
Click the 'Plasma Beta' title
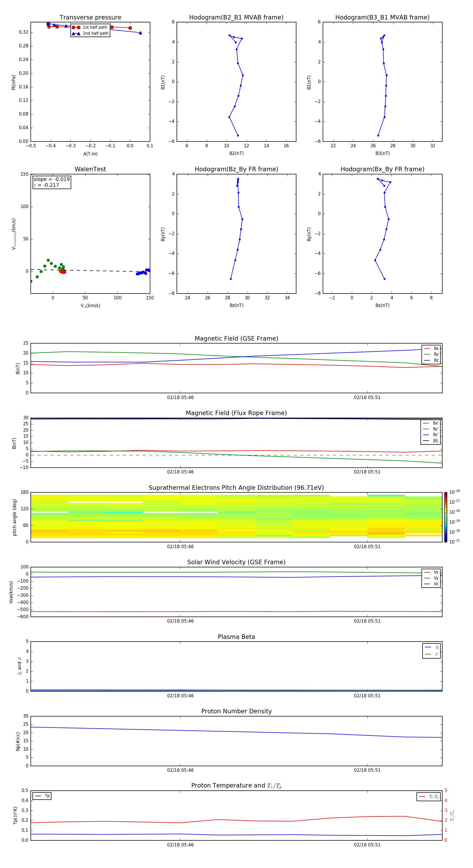point(236,637)
